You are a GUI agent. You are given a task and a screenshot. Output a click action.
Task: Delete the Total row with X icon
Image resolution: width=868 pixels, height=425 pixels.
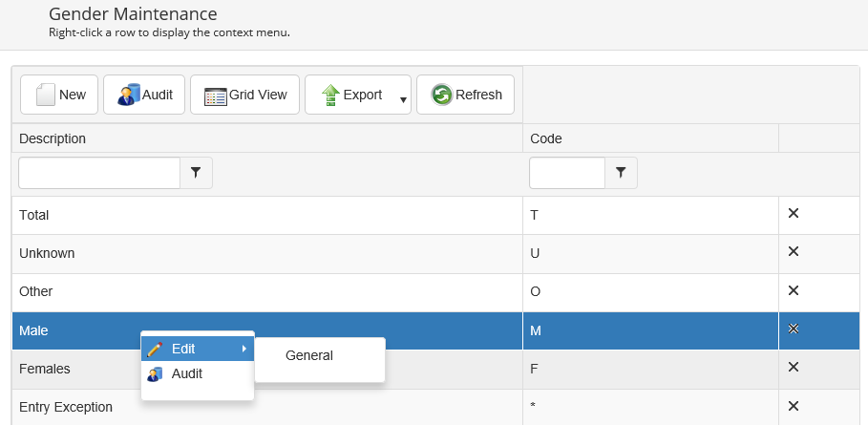pyautogui.click(x=793, y=213)
